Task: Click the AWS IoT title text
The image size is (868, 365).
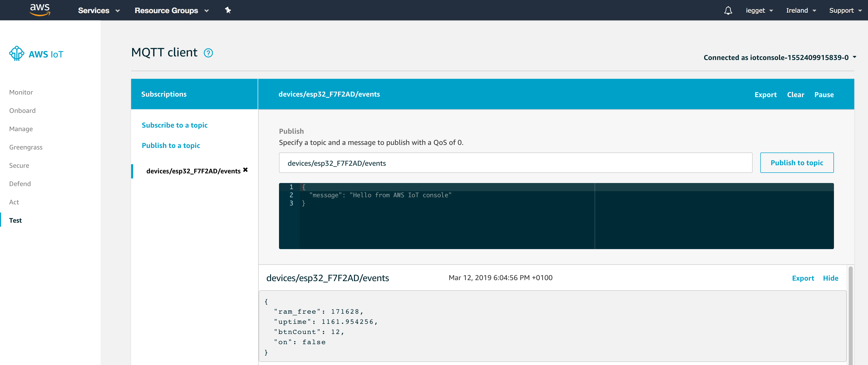Action: click(46, 54)
